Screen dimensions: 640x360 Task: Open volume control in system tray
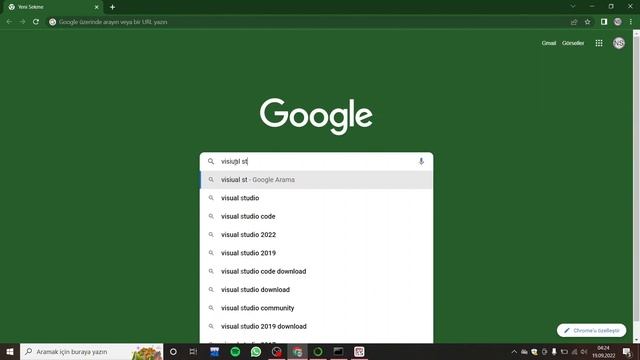(x=584, y=351)
